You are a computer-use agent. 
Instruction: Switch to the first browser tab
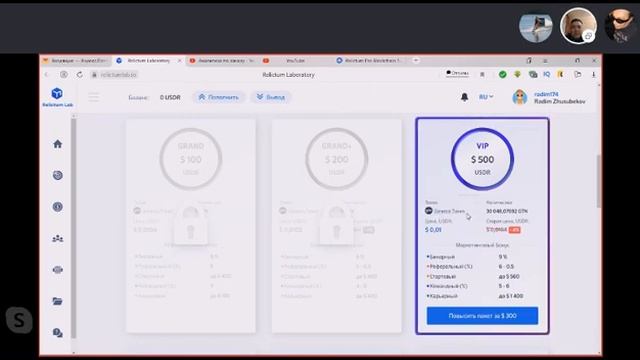click(x=76, y=60)
